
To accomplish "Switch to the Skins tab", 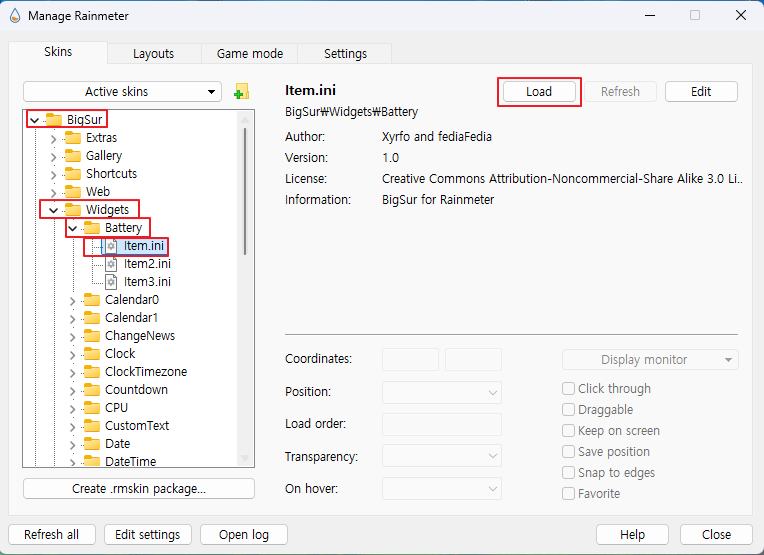I will point(58,52).
